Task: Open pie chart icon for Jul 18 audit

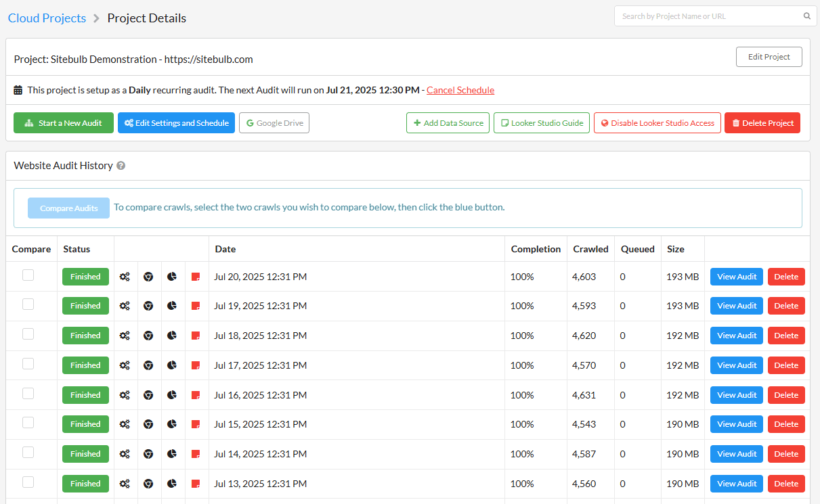Action: point(172,336)
